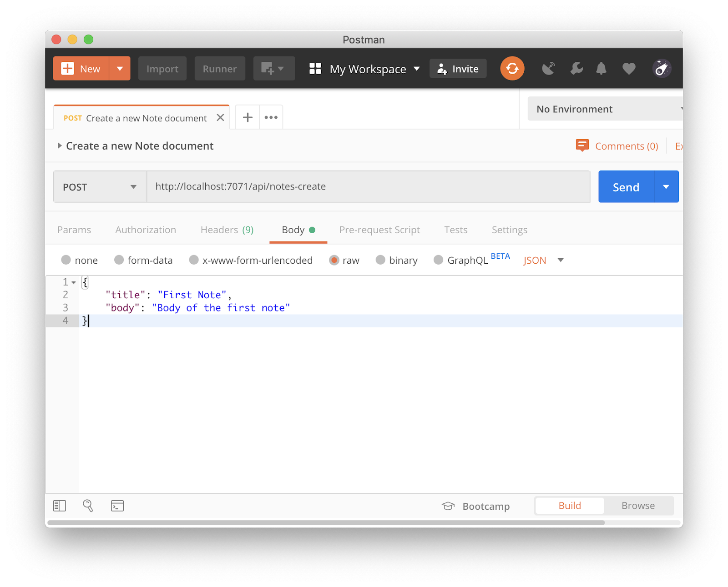Select the none body type

coord(66,260)
